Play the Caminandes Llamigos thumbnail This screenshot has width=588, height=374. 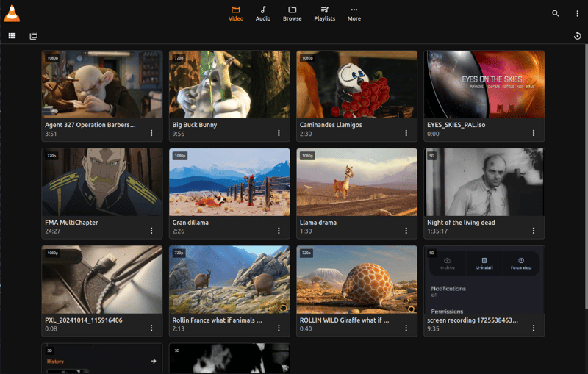coord(356,84)
